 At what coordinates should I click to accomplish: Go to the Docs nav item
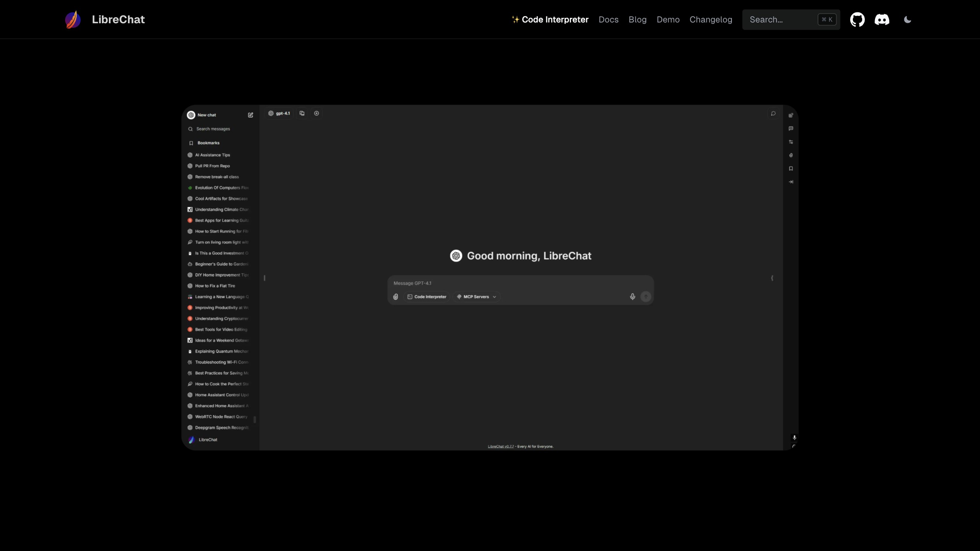pyautogui.click(x=608, y=20)
